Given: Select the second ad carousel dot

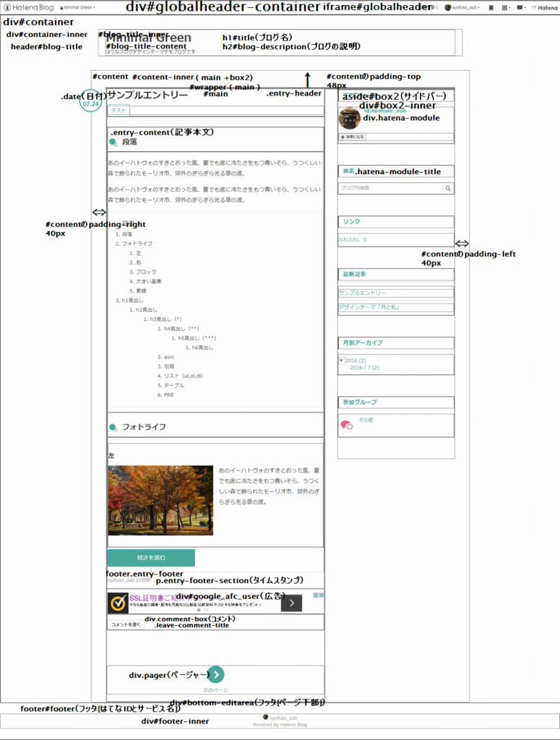Looking at the screenshot, I should click(x=206, y=610).
